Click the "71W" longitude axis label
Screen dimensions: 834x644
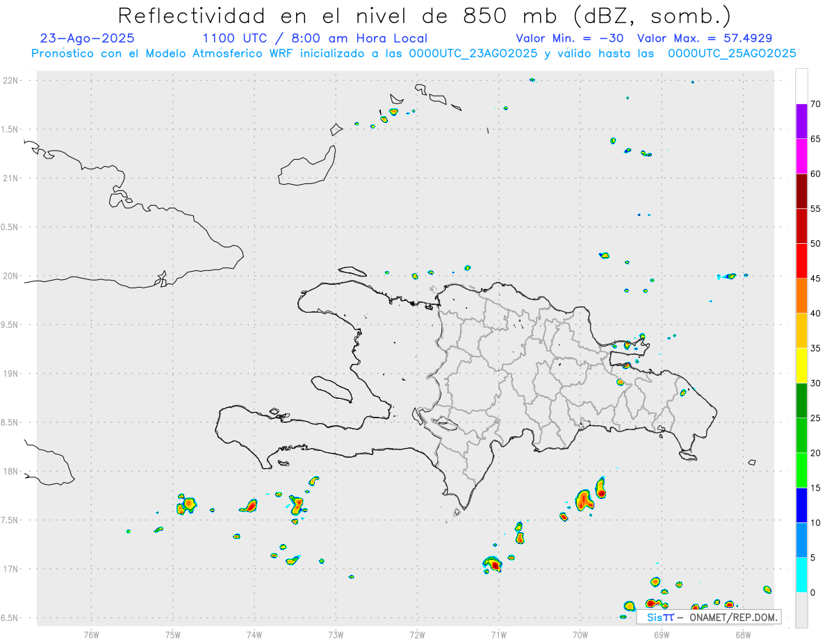click(498, 634)
